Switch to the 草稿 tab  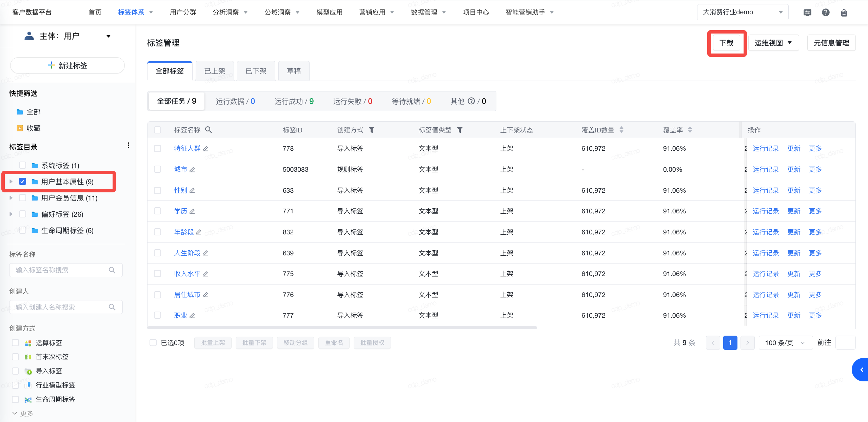coord(294,71)
